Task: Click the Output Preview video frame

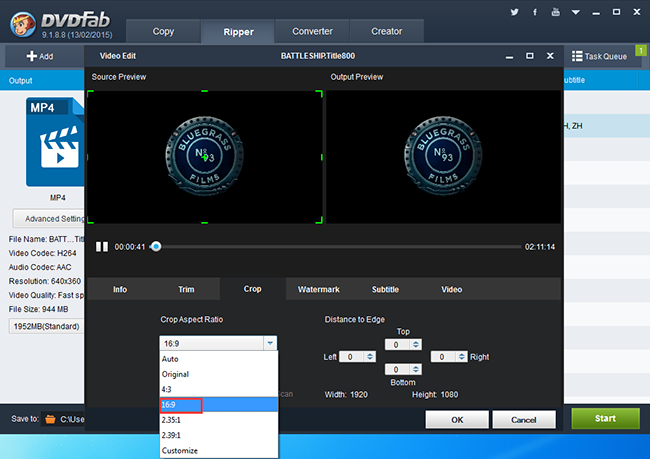Action: (443, 157)
